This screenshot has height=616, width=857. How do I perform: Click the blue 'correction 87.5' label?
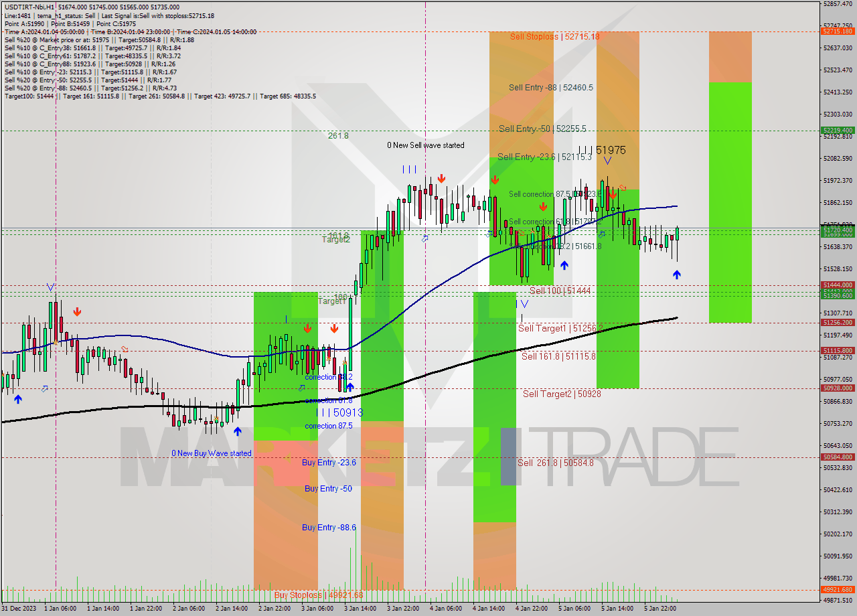pyautogui.click(x=329, y=426)
